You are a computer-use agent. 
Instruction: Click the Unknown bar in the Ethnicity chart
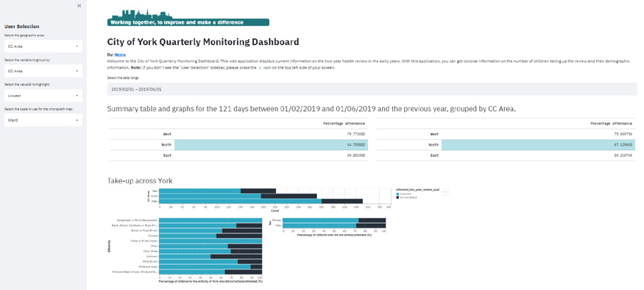[210, 257]
